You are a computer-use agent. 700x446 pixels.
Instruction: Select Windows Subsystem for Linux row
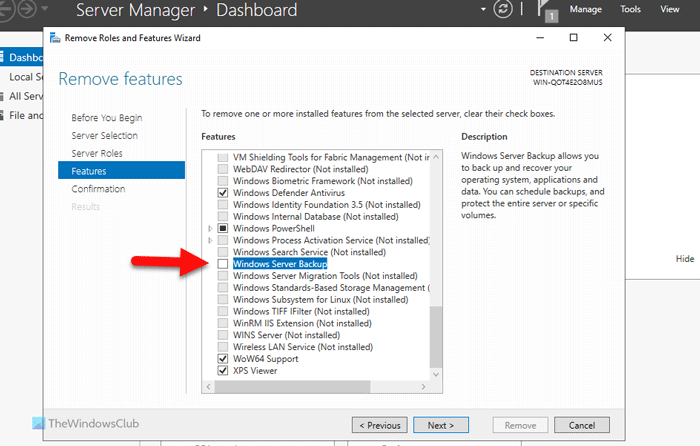click(x=321, y=300)
